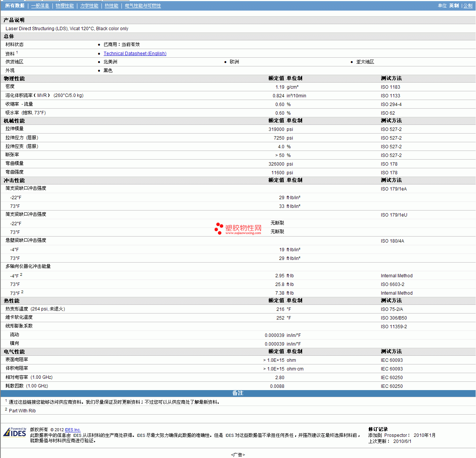The image size is (476, 458).
Task: Select test method ISO 180/4A
Action: click(392, 241)
